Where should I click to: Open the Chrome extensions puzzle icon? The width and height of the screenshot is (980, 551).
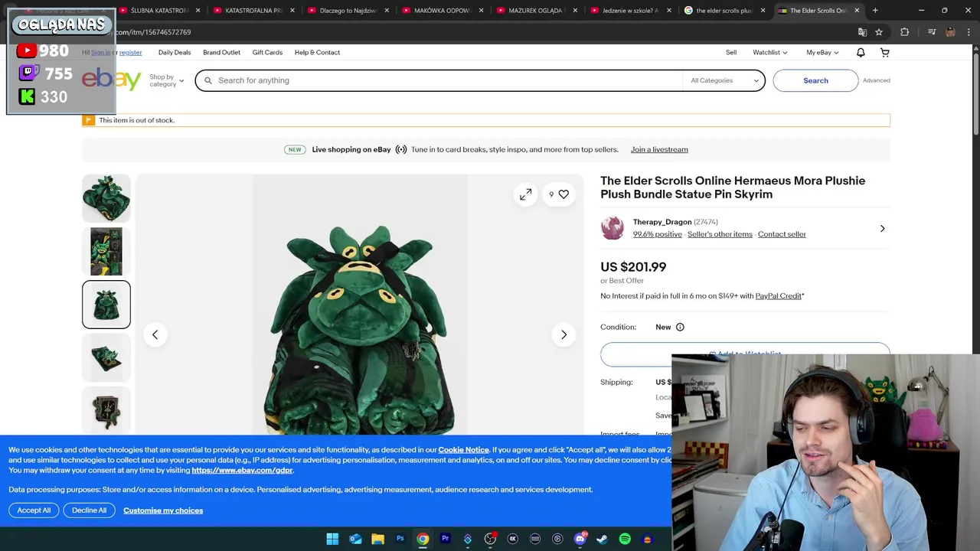(x=905, y=32)
